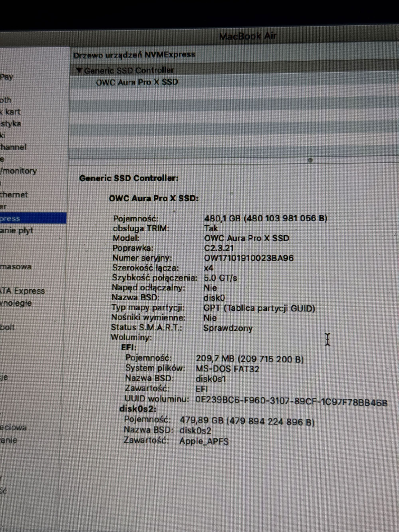The image size is (399, 532).
Task: Select the sidebar item ending in 'thernet'
Action: click(14, 194)
